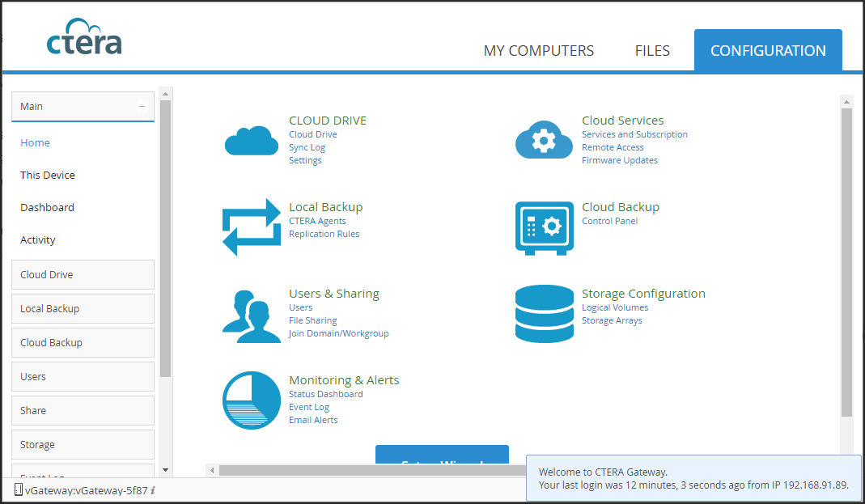Open the Join Domain/Workgroup link
The height and width of the screenshot is (504, 865).
click(x=339, y=333)
